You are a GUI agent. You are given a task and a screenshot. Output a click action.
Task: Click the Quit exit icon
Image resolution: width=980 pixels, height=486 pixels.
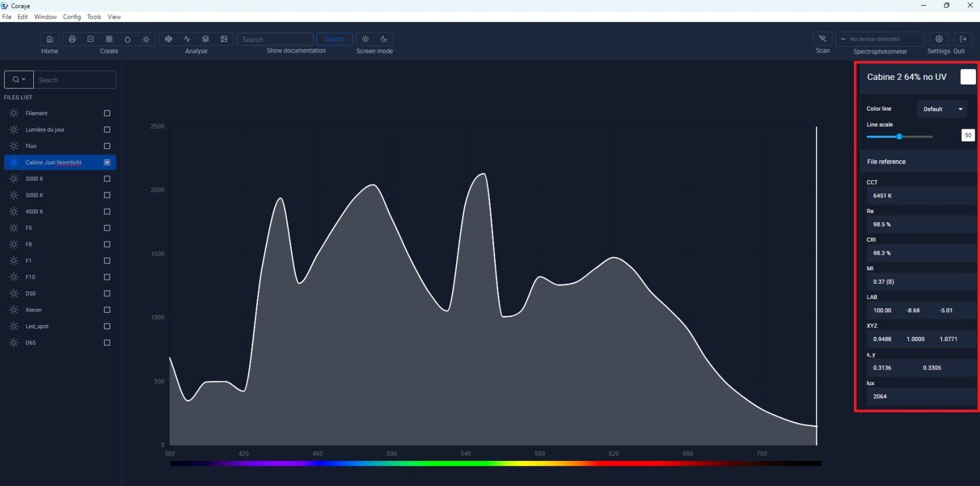[x=963, y=39]
